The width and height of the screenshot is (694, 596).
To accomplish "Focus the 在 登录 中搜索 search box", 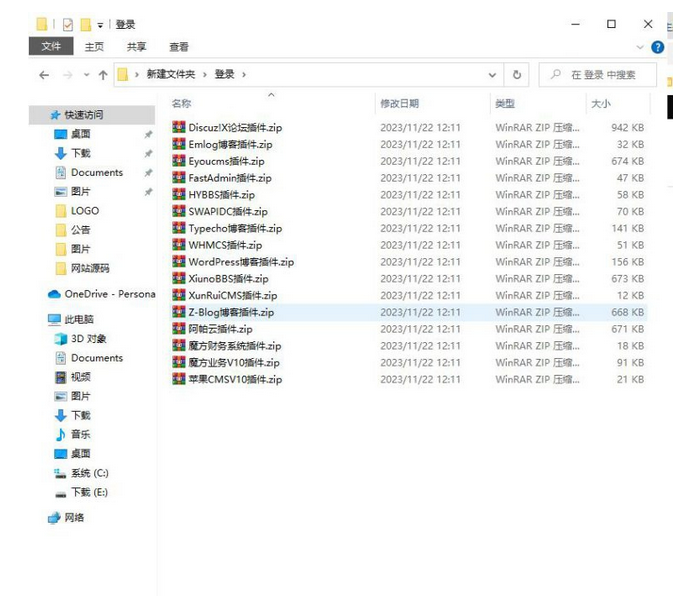I will point(598,75).
